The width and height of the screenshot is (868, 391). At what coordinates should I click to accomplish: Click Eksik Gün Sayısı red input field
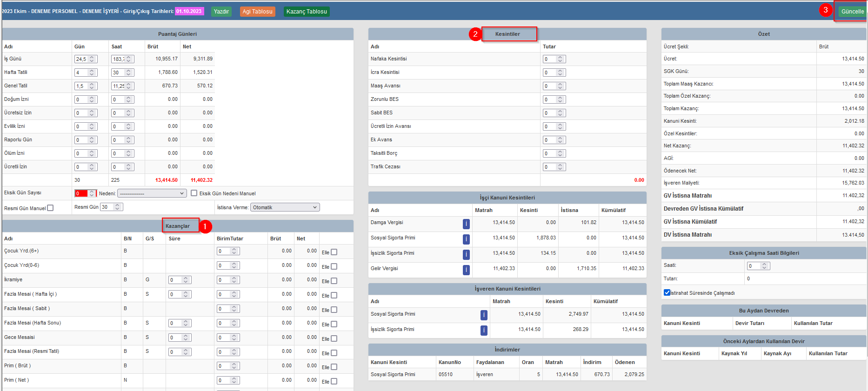pyautogui.click(x=86, y=193)
